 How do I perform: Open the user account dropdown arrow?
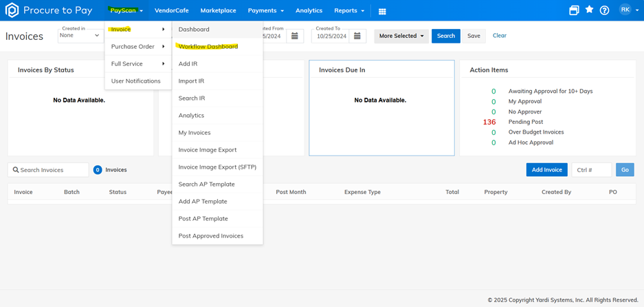(637, 10)
